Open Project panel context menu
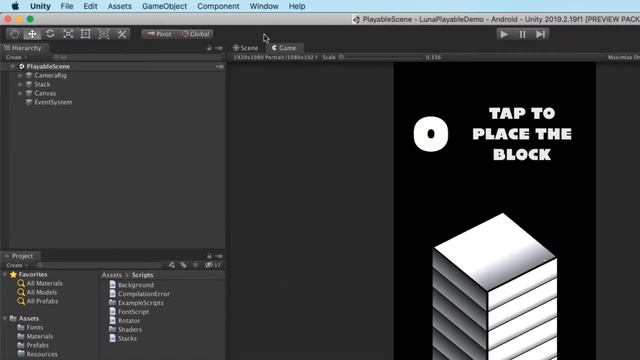Image resolution: width=640 pixels, height=360 pixels. click(x=219, y=256)
